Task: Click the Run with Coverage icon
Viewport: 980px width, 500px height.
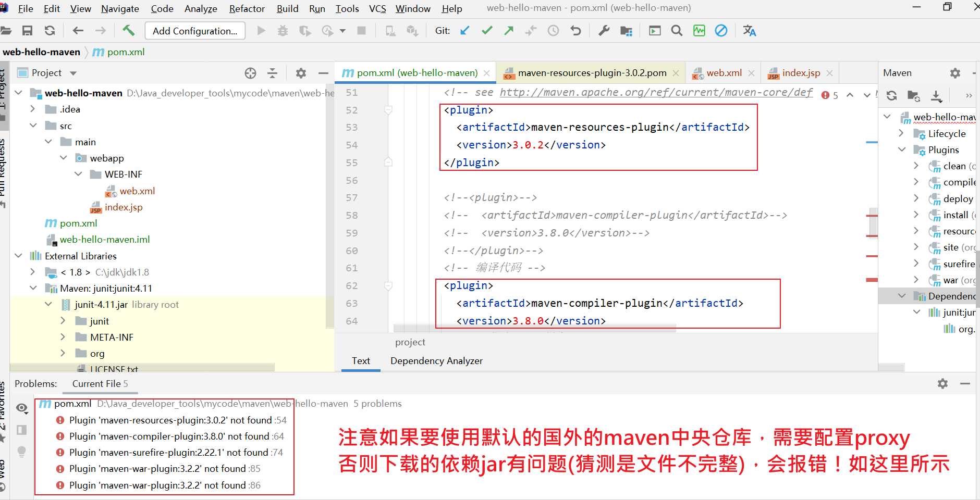Action: [305, 31]
